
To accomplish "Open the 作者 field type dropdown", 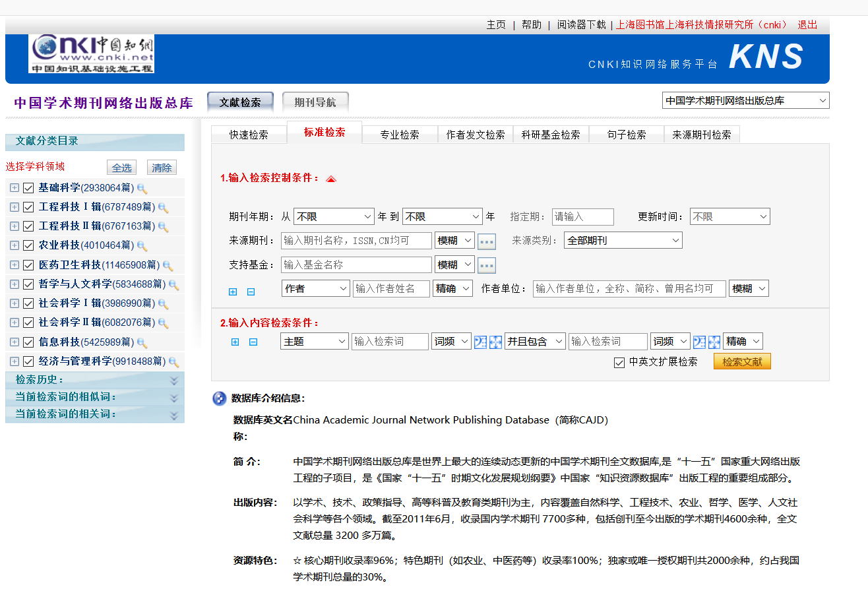I will 316,288.
